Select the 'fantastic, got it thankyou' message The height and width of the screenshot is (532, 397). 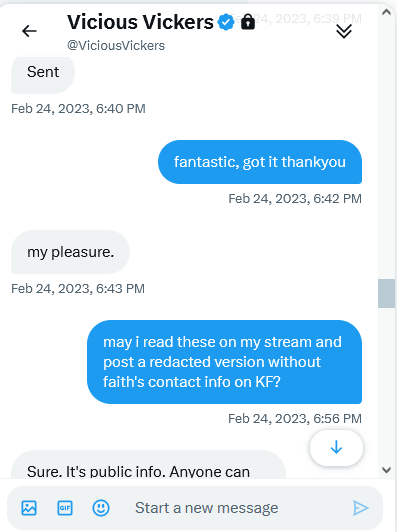tap(260, 162)
